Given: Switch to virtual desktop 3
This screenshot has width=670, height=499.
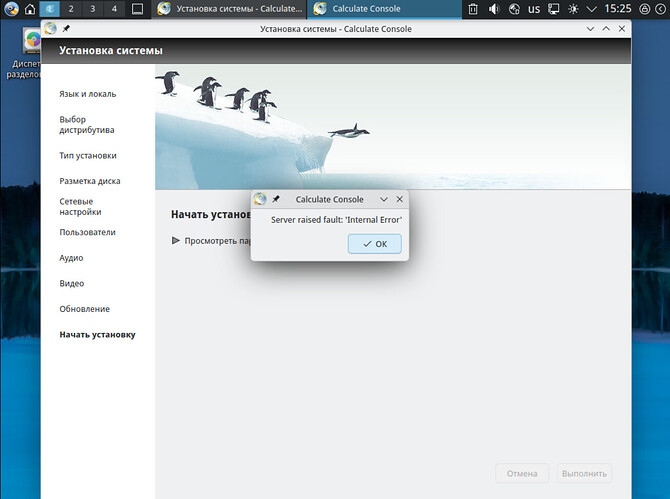Looking at the screenshot, I should 93,9.
